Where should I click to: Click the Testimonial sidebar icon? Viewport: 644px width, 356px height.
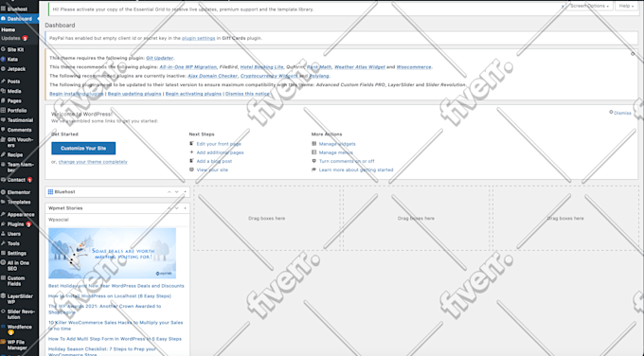click(3, 120)
